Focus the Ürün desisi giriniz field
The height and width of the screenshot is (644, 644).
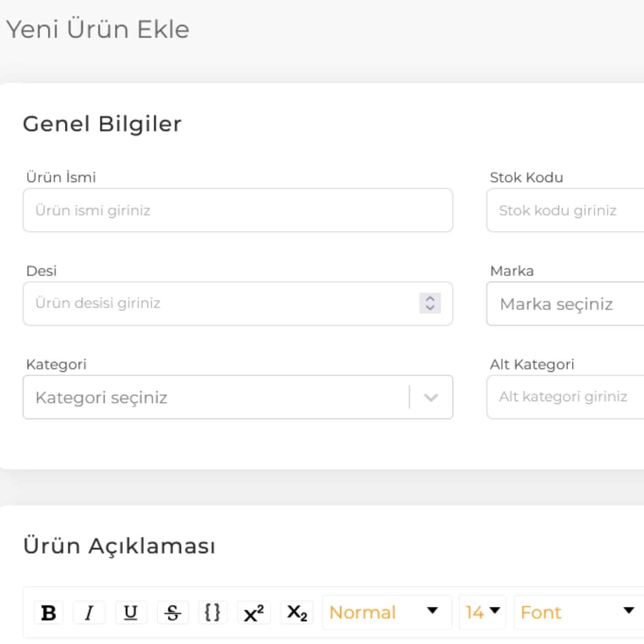pos(238,304)
